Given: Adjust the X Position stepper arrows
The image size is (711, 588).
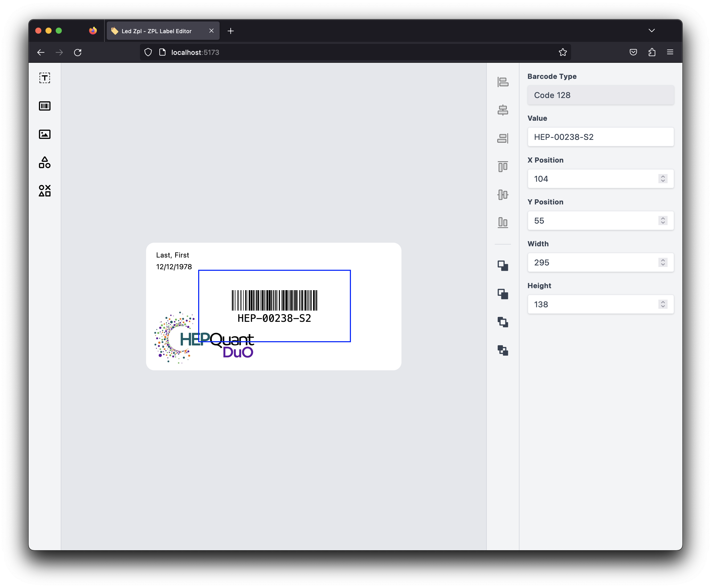Looking at the screenshot, I should click(x=663, y=179).
